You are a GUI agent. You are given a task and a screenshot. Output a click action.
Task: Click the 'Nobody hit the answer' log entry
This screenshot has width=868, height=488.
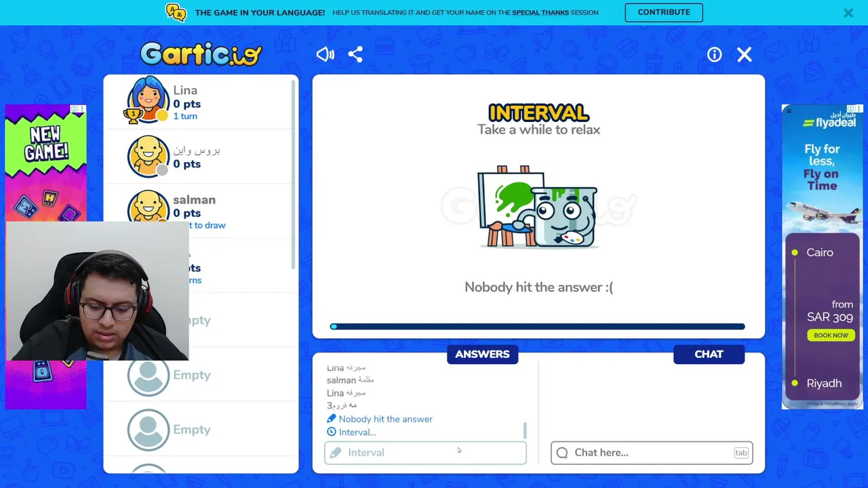point(385,419)
